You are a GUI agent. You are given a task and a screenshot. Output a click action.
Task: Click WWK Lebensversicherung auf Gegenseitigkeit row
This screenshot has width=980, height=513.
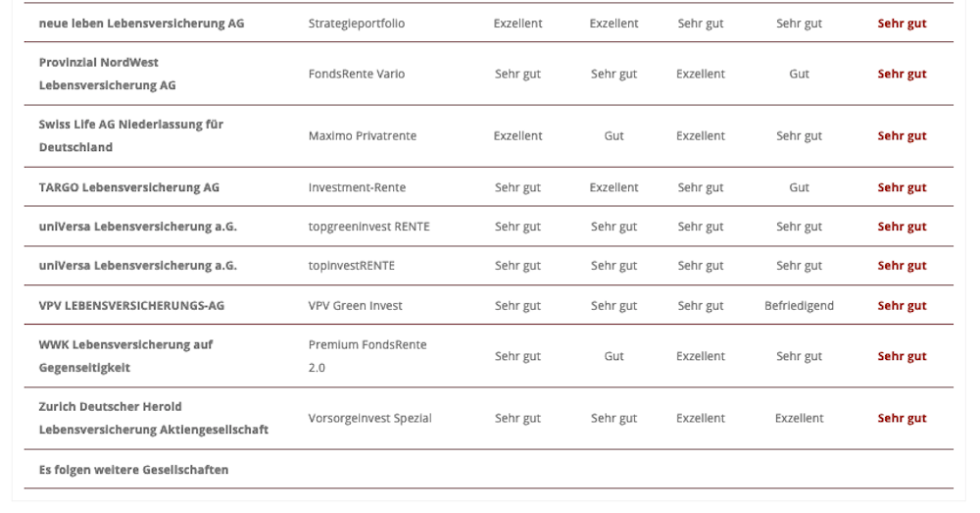click(489, 356)
